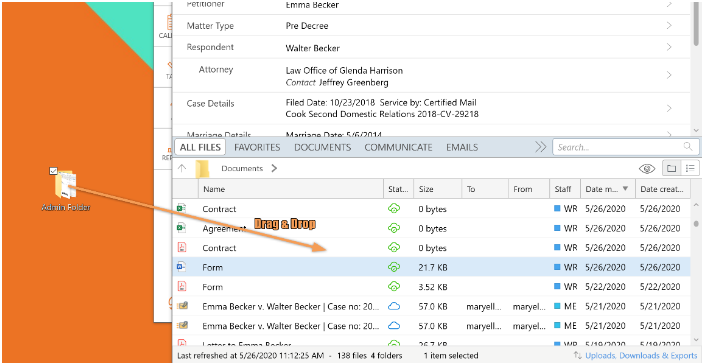The height and width of the screenshot is (363, 709).
Task: Sort by the Size column header
Action: (438, 189)
